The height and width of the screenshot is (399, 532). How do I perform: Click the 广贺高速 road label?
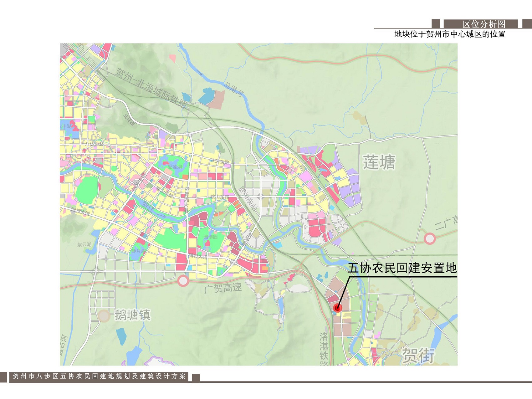pos(223,288)
